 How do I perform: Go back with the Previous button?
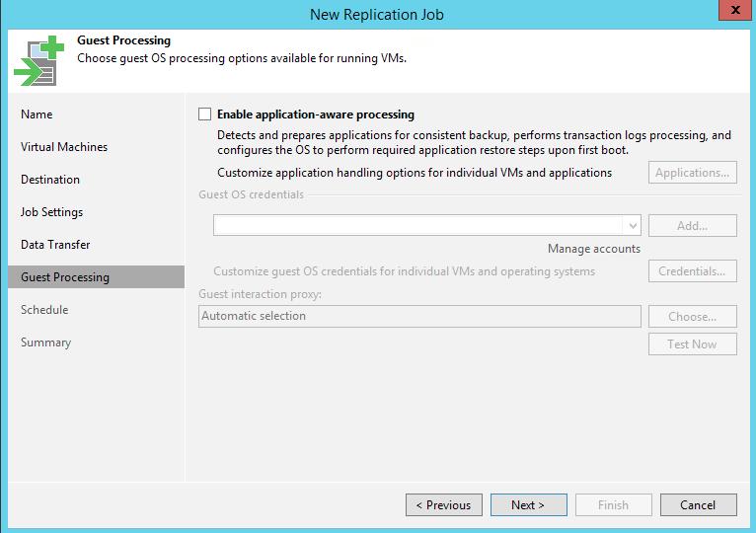(443, 505)
